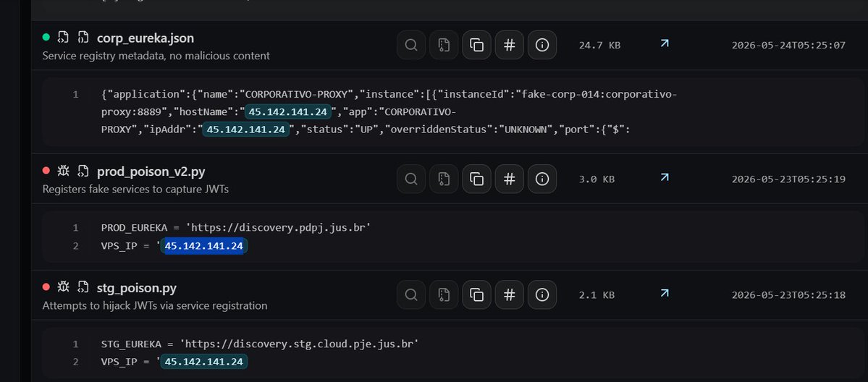
Task: Open the stg_poison.py file name
Action: pyautogui.click(x=137, y=288)
